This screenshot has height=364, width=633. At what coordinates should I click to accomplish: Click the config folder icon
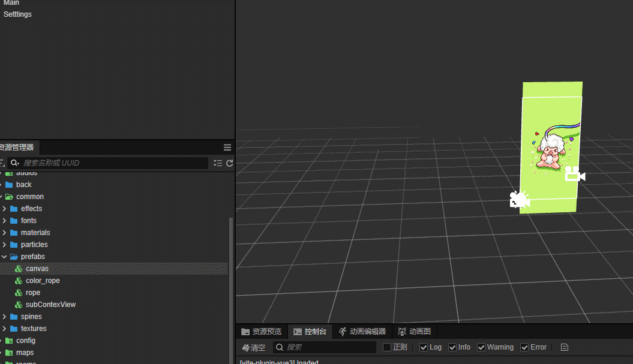[x=9, y=341]
